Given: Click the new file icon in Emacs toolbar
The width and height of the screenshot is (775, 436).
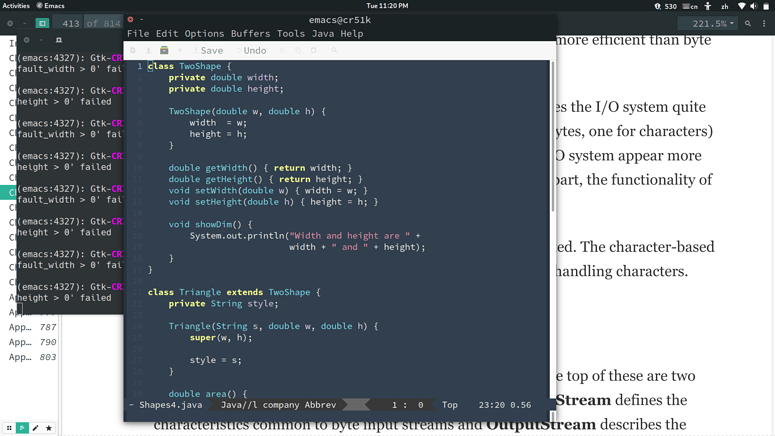Looking at the screenshot, I should [x=133, y=50].
